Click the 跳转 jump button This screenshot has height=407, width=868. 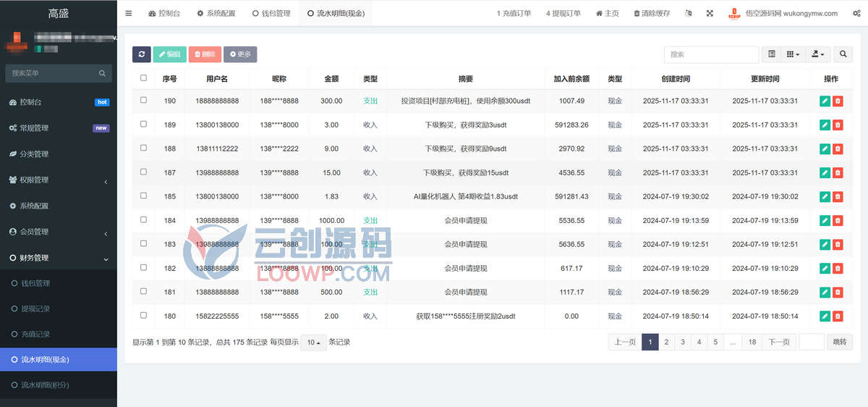pyautogui.click(x=839, y=342)
